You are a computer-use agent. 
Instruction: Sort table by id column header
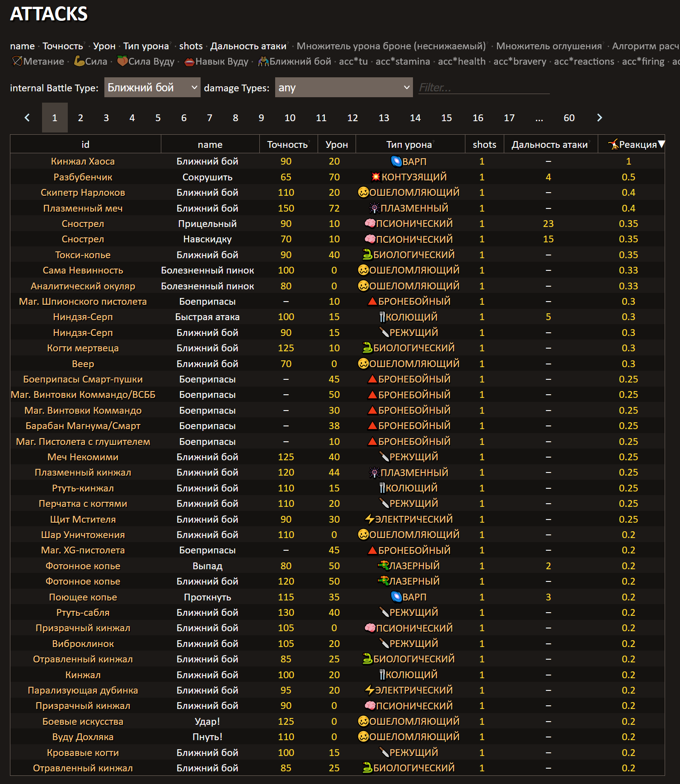(85, 144)
